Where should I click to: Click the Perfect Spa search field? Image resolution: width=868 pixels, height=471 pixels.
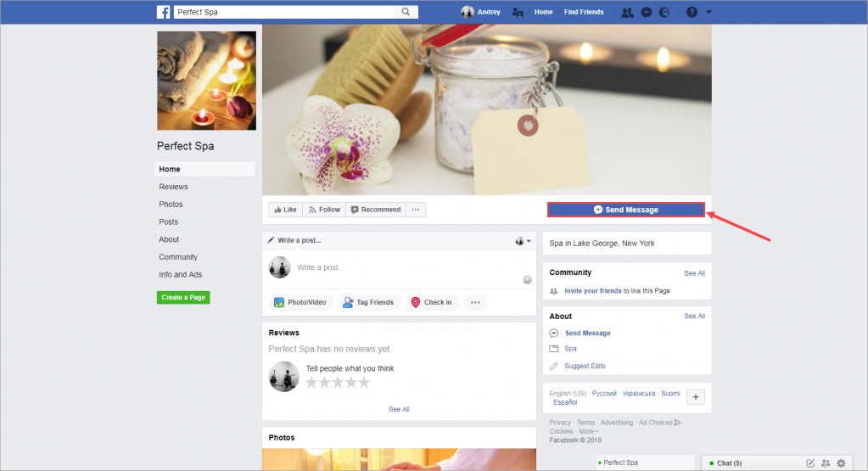pos(283,12)
